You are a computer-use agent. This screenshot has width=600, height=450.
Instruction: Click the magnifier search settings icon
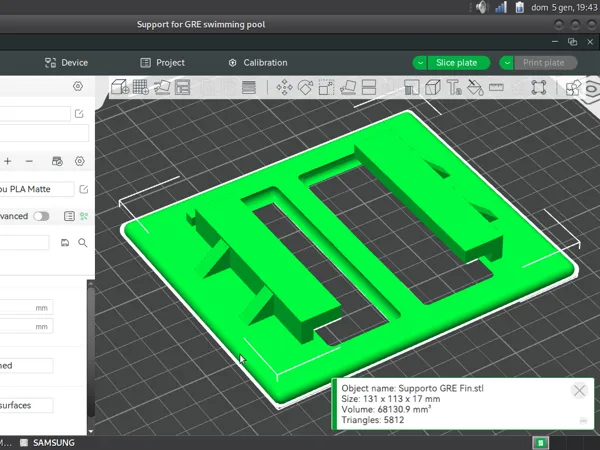coord(83,243)
